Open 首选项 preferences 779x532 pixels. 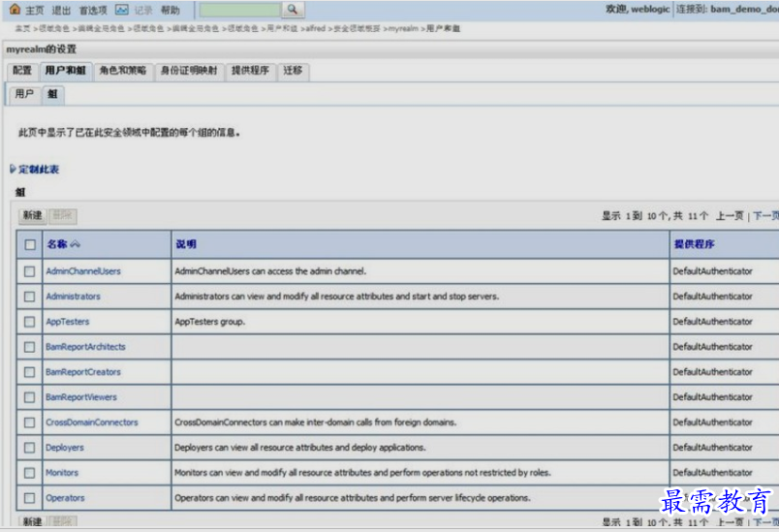[93, 10]
